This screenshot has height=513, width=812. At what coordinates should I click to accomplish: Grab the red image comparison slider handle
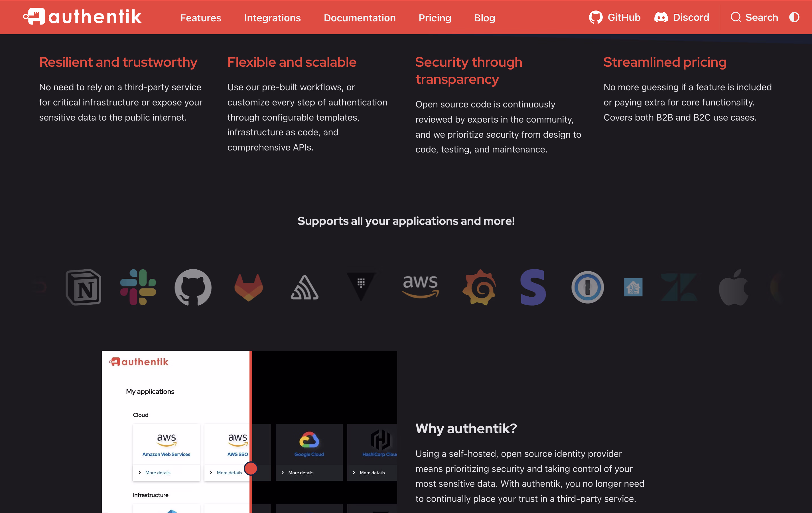(251, 469)
